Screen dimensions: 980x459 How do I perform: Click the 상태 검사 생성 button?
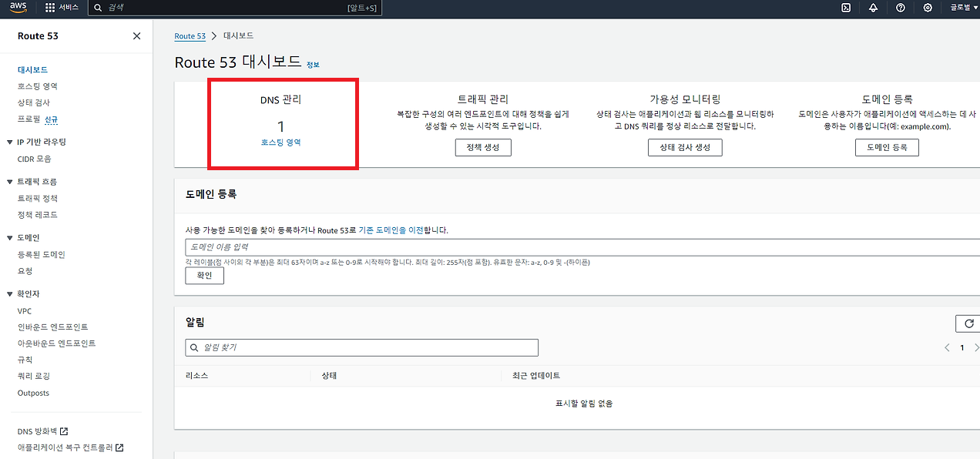click(685, 147)
